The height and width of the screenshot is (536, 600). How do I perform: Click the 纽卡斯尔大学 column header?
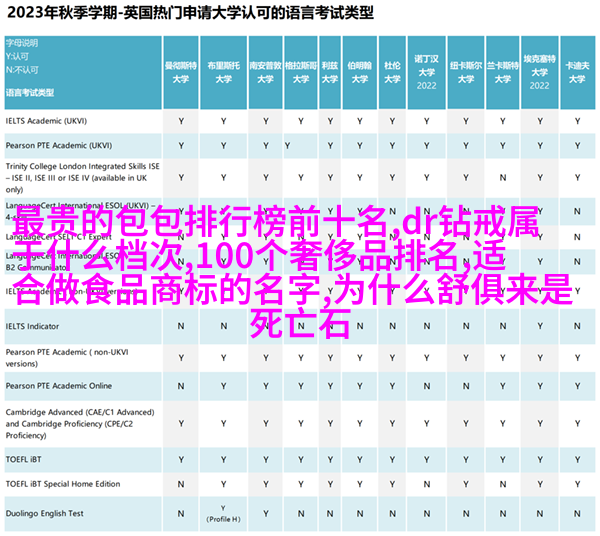coord(466,72)
